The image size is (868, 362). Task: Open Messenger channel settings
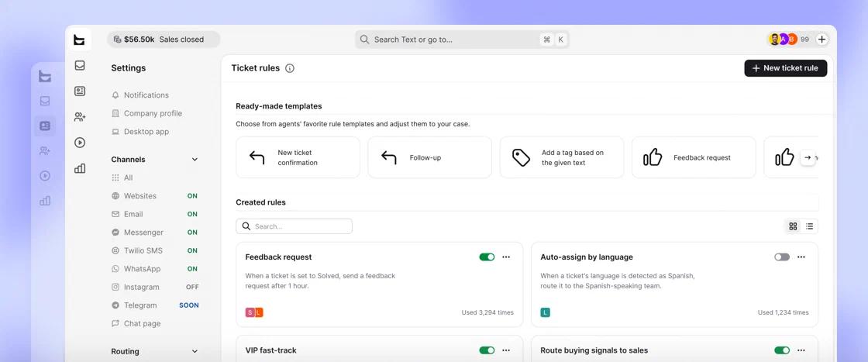point(155,233)
